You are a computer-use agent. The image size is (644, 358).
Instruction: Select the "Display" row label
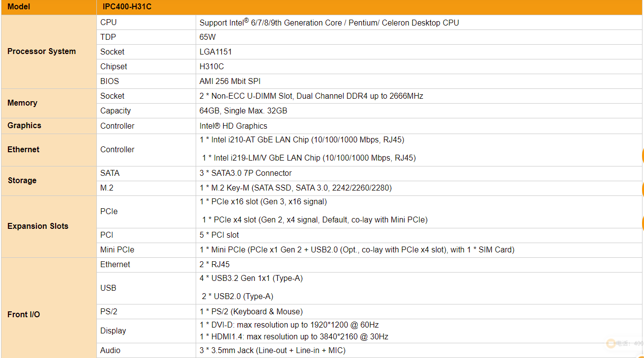(113, 330)
